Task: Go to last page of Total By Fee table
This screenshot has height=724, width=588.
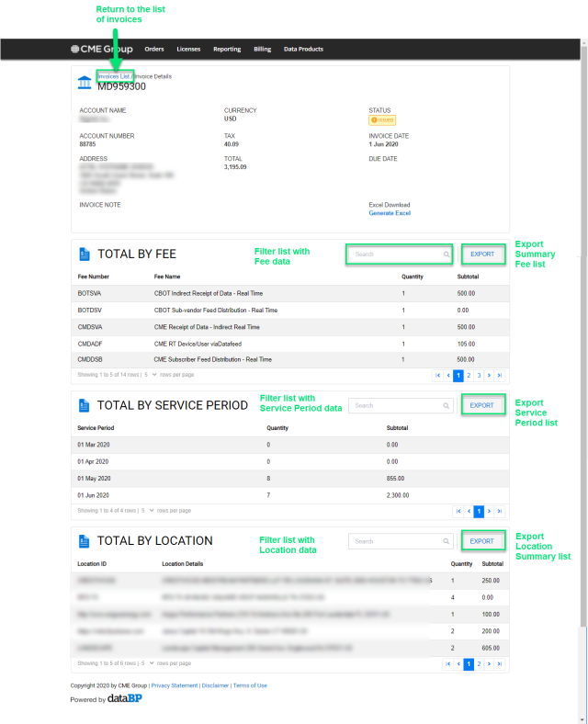Action: pyautogui.click(x=499, y=376)
